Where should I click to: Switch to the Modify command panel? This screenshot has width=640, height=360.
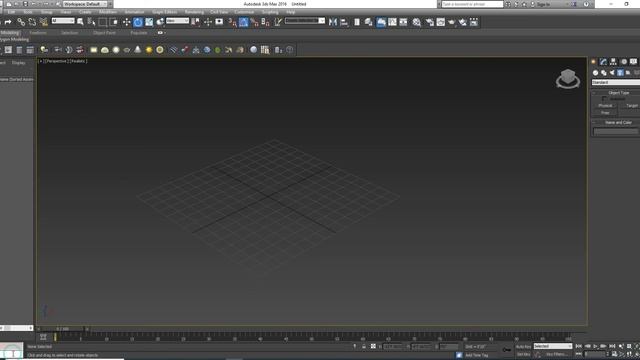(603, 62)
